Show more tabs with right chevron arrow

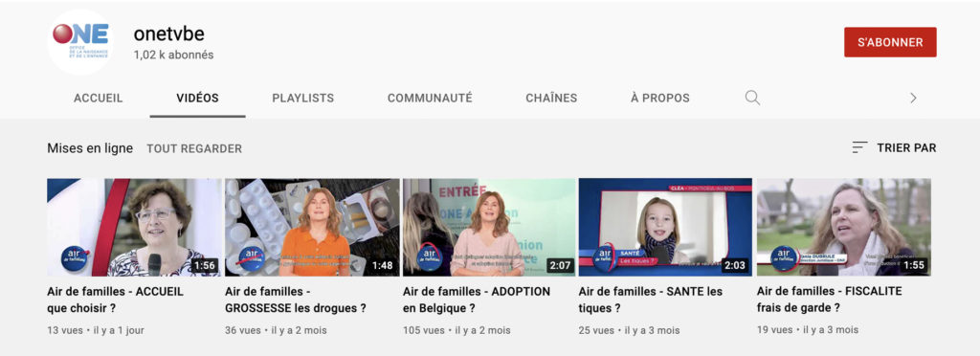point(913,98)
